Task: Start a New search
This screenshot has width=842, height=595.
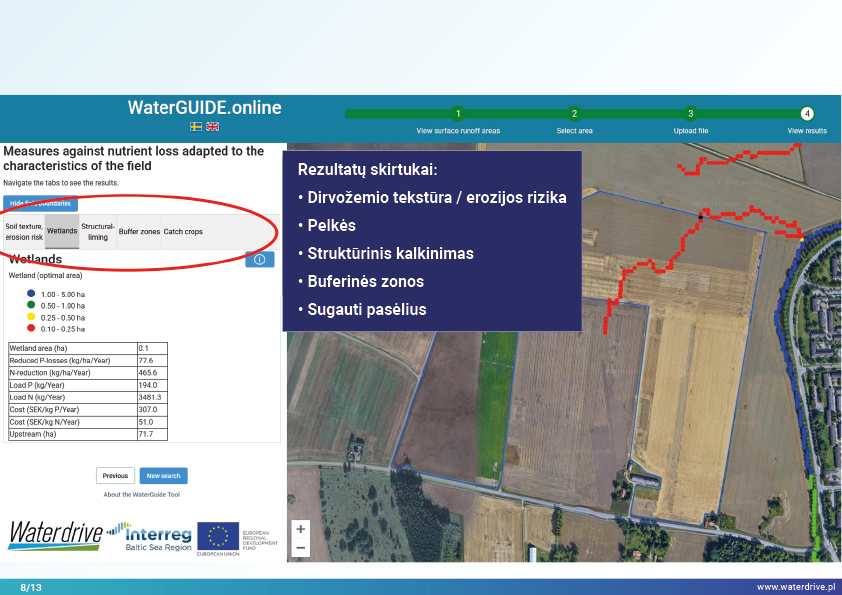Action: [163, 476]
